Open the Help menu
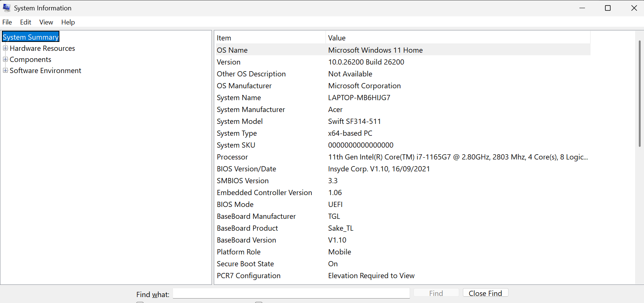The image size is (644, 303). (68, 22)
